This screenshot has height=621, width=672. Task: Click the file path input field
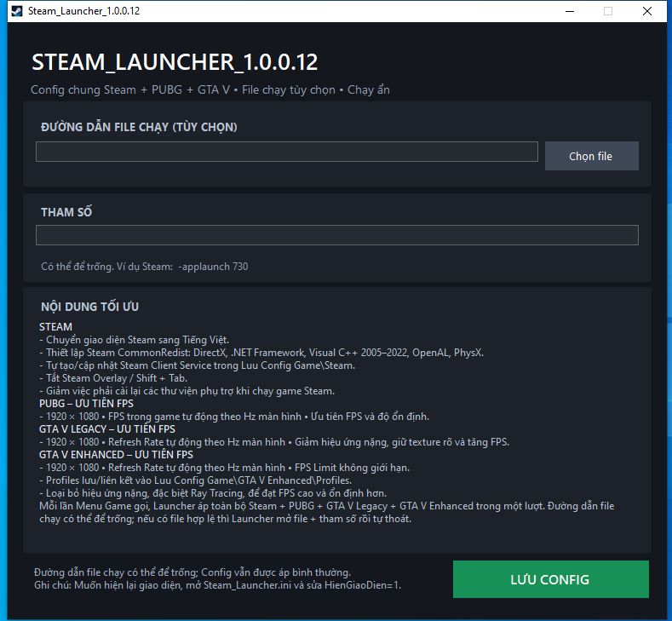pyautogui.click(x=287, y=152)
